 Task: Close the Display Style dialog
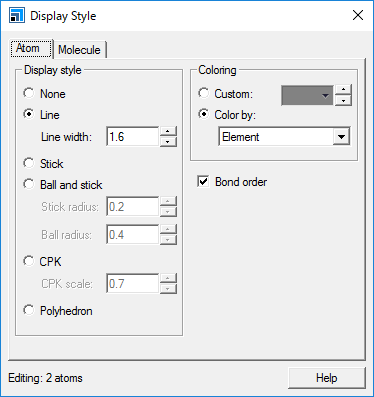pos(358,15)
